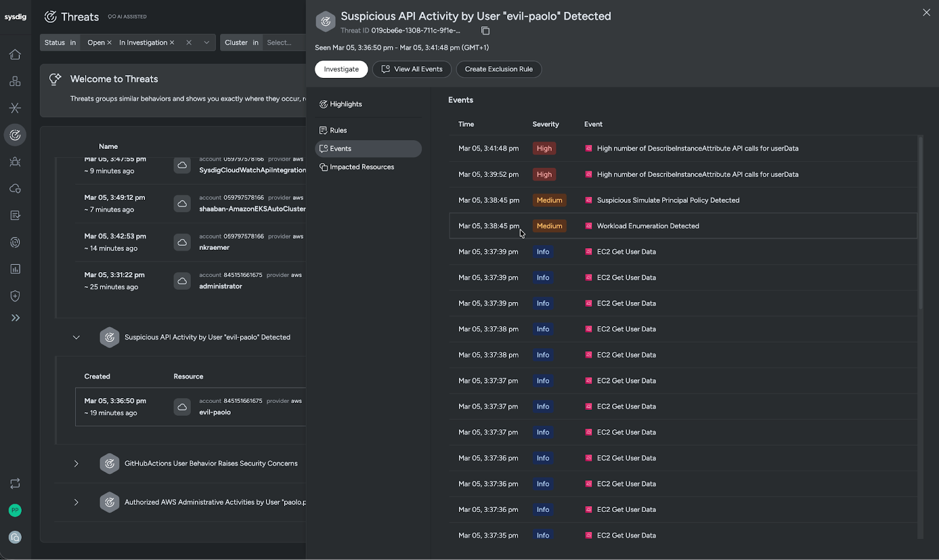Click the Welcome to Threats lightbulb icon
The height and width of the screenshot is (560, 939).
pyautogui.click(x=55, y=79)
